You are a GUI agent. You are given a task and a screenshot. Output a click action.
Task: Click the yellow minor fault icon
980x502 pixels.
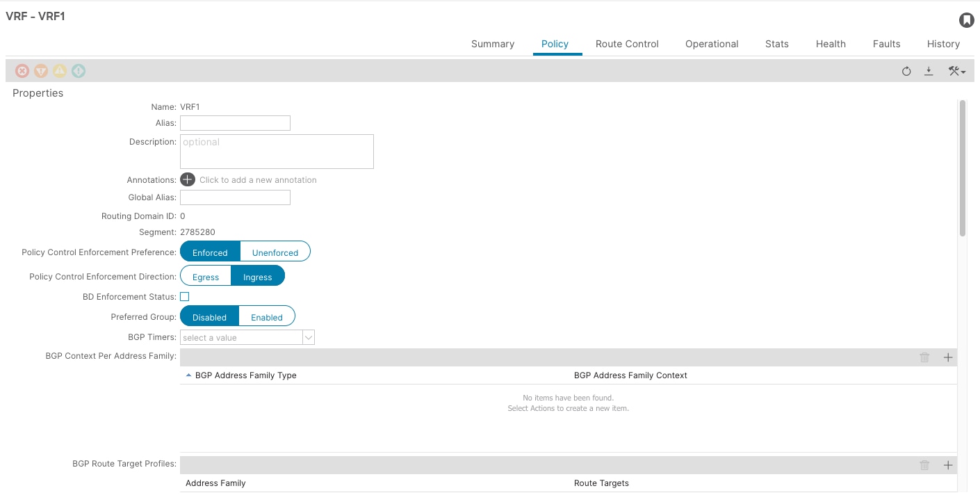point(60,71)
